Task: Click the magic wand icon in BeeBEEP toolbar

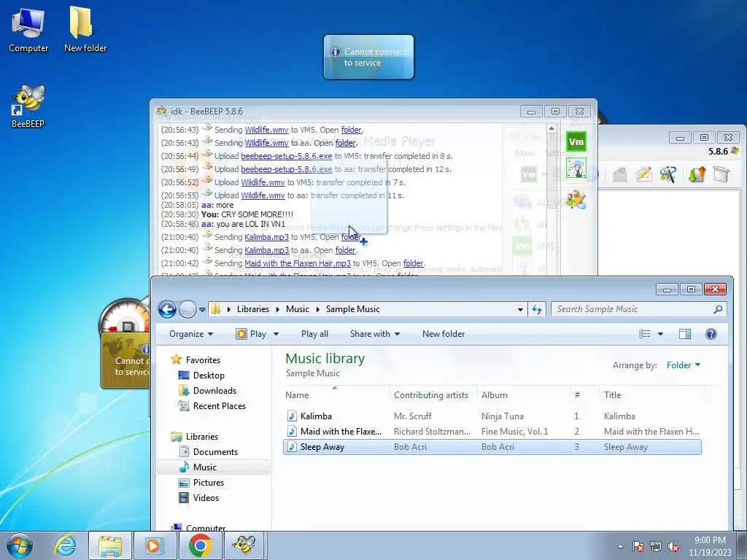Action: [668, 174]
